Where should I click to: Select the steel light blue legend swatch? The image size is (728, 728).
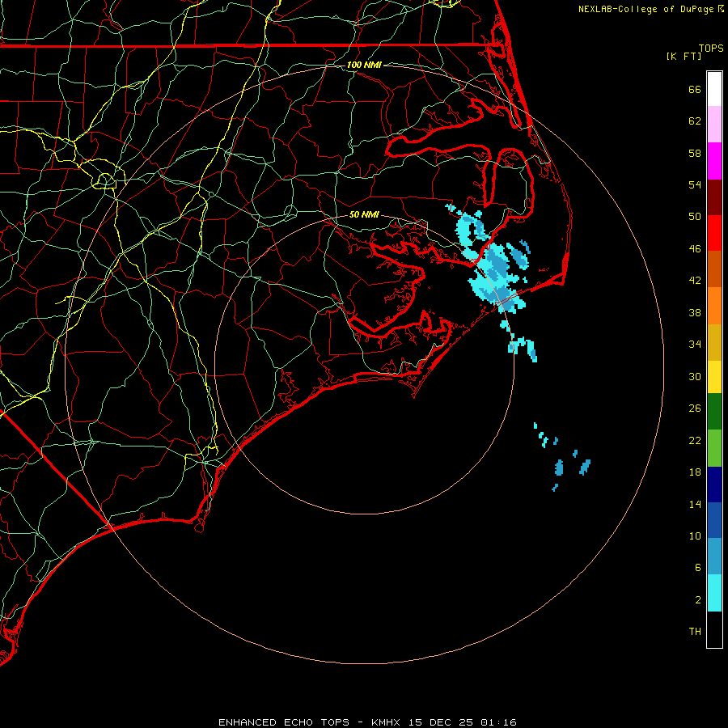click(x=714, y=556)
